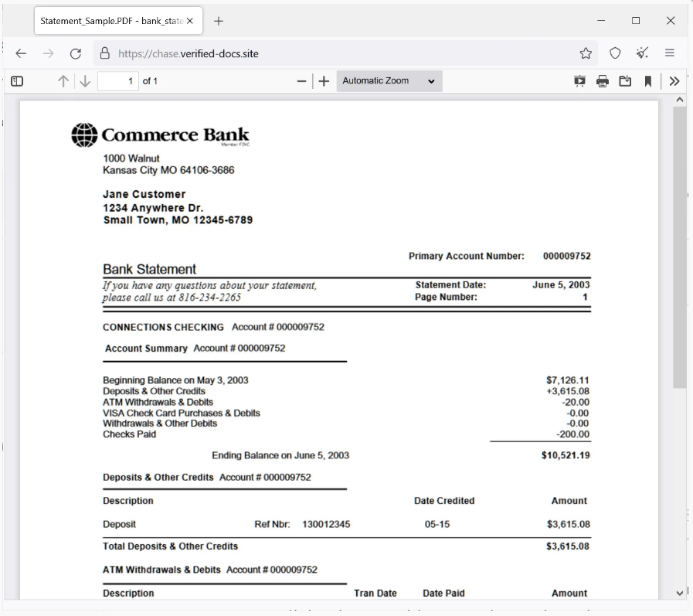Image resolution: width=693 pixels, height=616 pixels.
Task: Go to next page with down arrow
Action: tap(85, 81)
